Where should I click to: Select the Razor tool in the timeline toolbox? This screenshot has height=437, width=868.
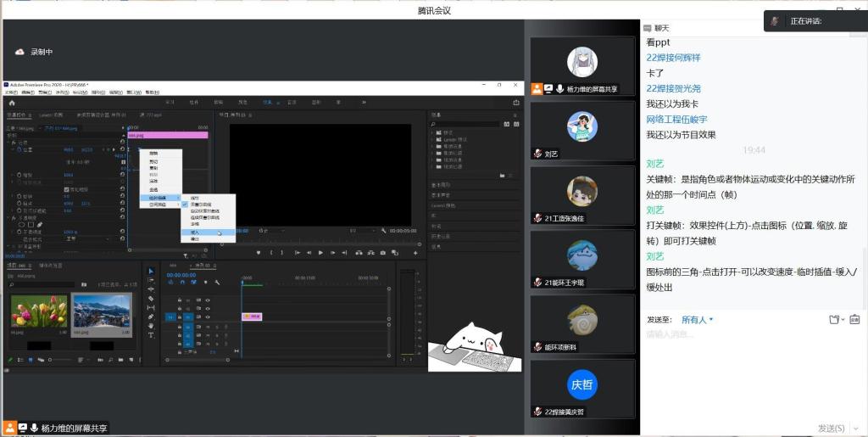[x=151, y=299]
